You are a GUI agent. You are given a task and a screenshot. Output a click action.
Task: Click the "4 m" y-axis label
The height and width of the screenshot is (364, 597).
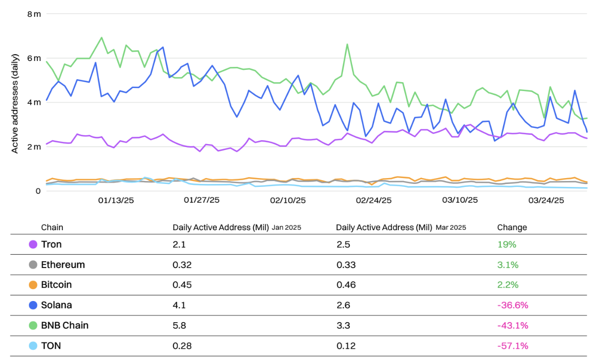(34, 102)
